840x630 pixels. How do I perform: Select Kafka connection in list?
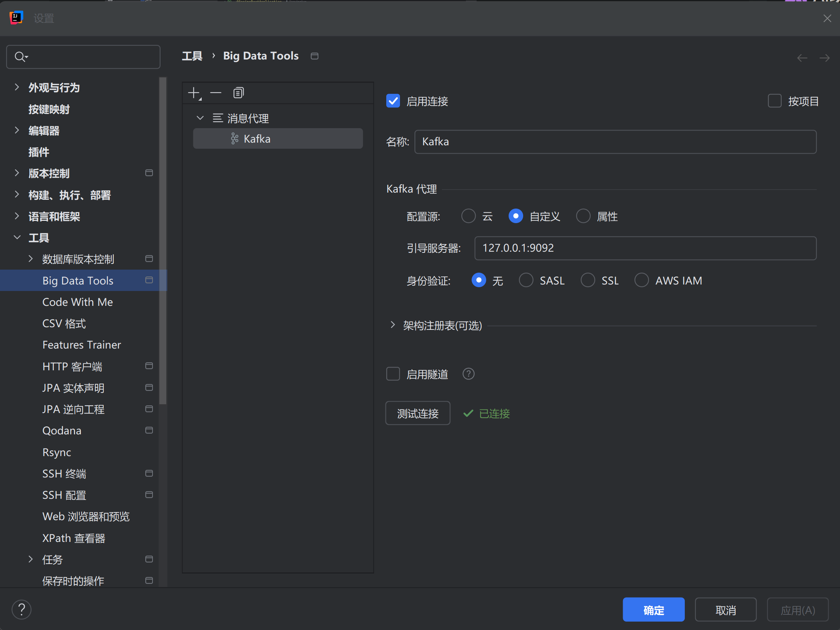pyautogui.click(x=278, y=139)
